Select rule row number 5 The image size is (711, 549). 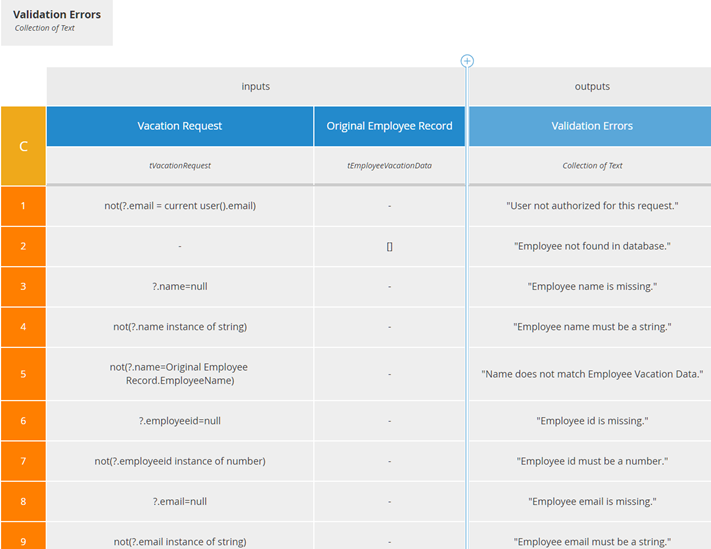[x=23, y=374]
